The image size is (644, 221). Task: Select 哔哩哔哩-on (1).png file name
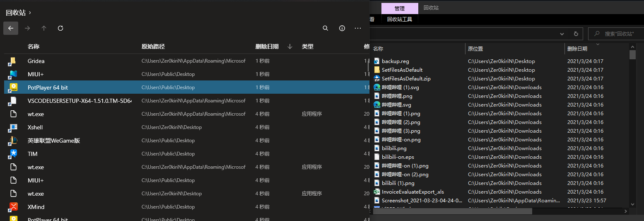point(405,166)
